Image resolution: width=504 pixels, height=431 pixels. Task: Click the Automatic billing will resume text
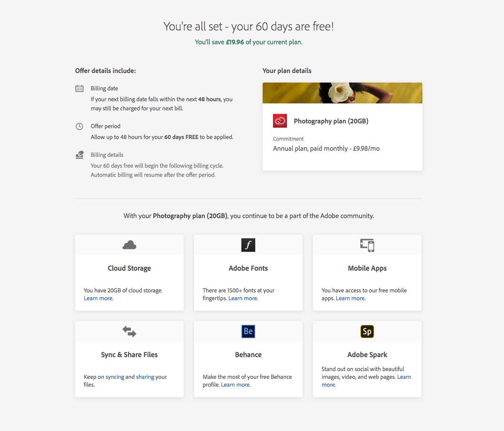[x=153, y=175]
